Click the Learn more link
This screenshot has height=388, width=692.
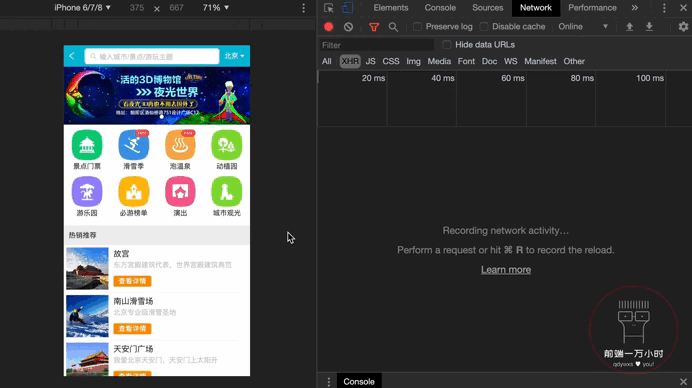[x=506, y=270]
